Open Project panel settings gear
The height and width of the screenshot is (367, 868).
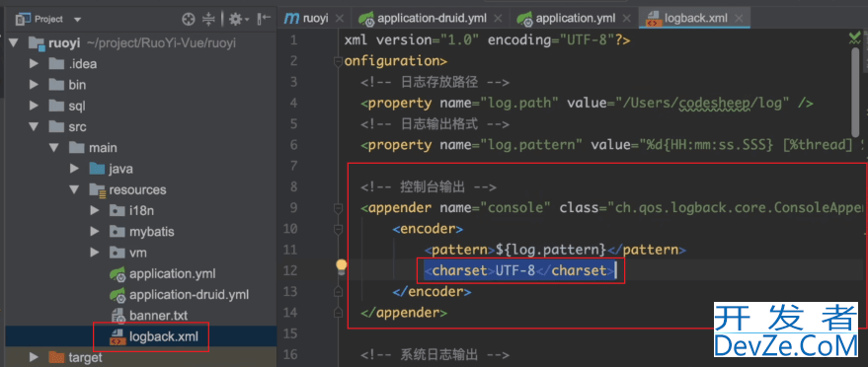(239, 20)
